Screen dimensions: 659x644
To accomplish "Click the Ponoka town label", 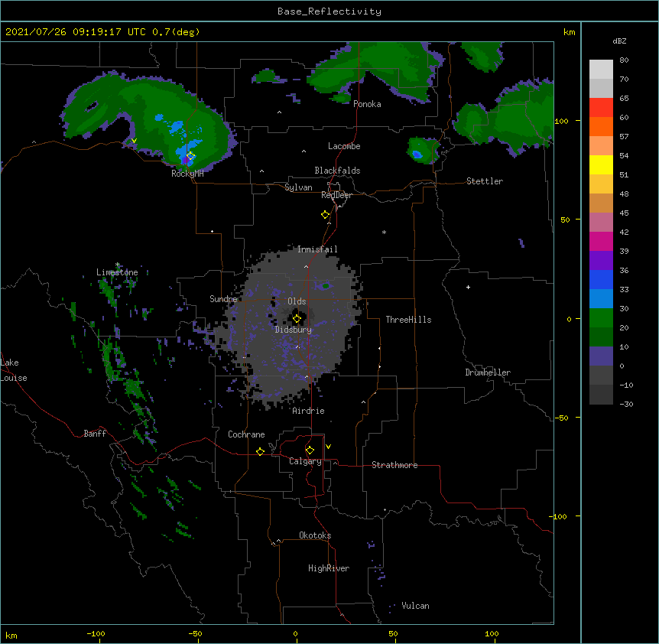I will 367,104.
